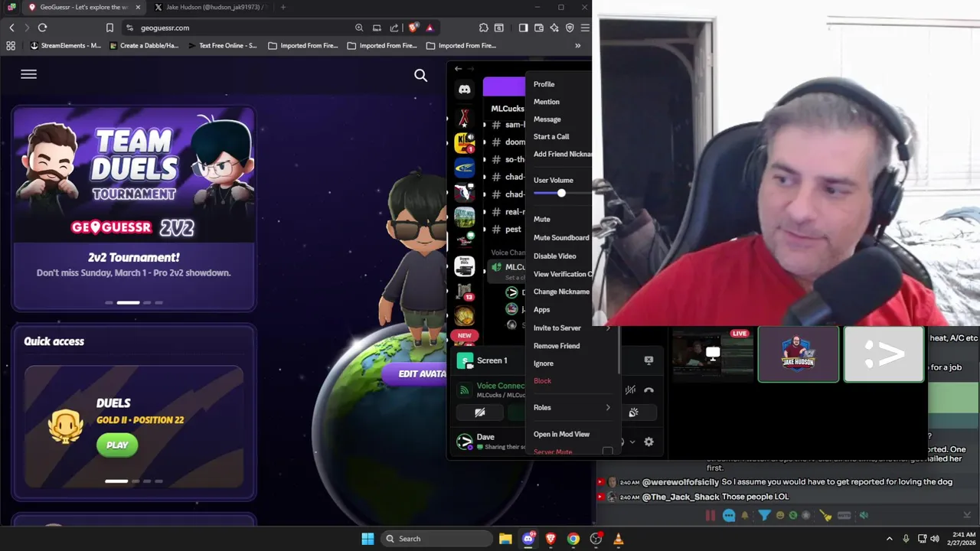980x551 pixels.
Task: Go back in the browser
Action: pyautogui.click(x=11, y=28)
